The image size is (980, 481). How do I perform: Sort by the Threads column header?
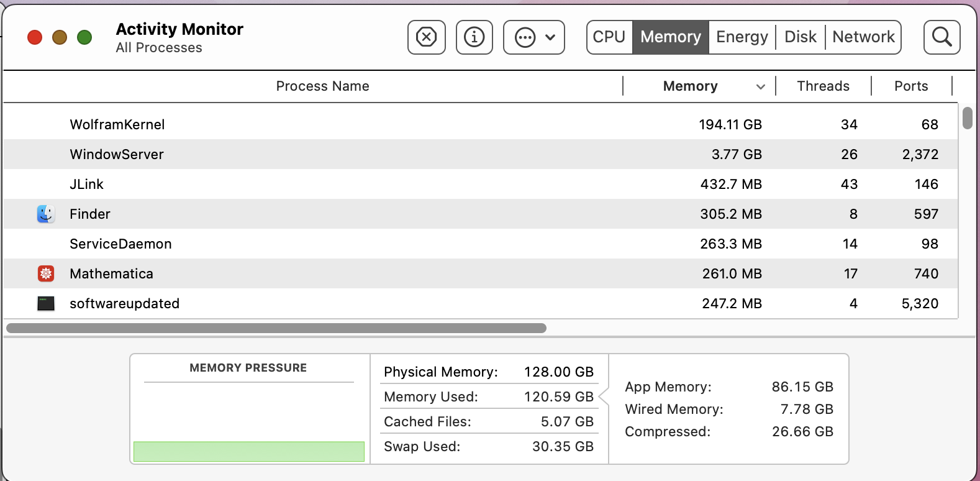823,86
